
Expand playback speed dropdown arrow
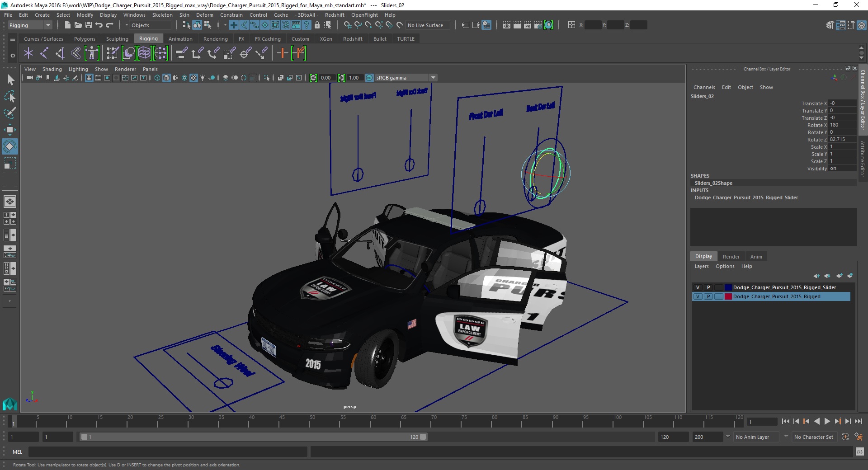727,437
